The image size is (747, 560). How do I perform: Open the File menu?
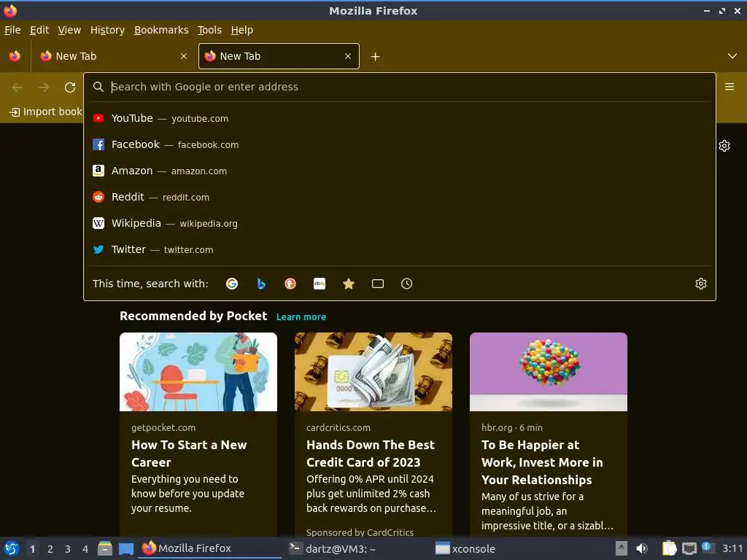point(12,30)
